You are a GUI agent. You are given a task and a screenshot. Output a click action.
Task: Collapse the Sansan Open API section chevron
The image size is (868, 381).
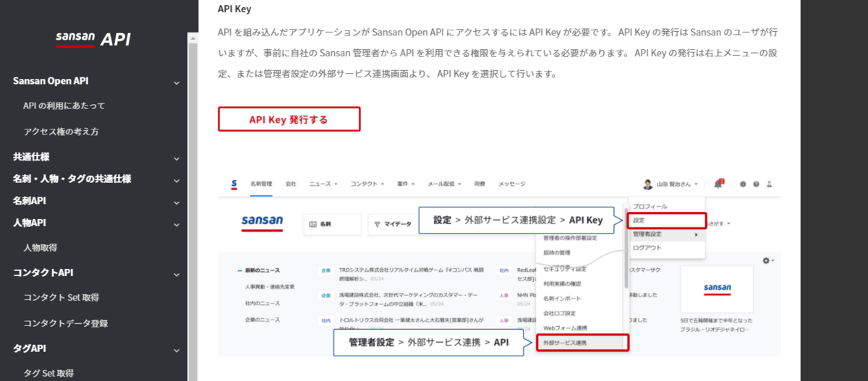pos(176,82)
